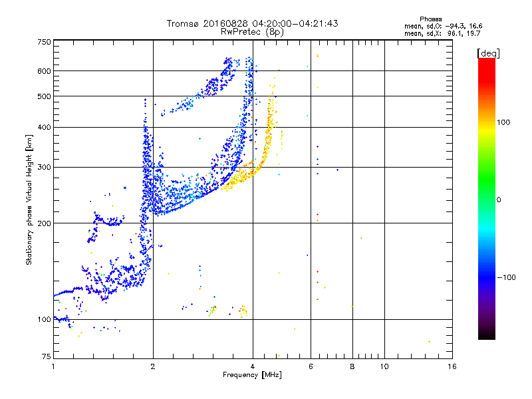Click the x-axis tick label '1'
This screenshot has height=399, width=532.
pyautogui.click(x=53, y=366)
